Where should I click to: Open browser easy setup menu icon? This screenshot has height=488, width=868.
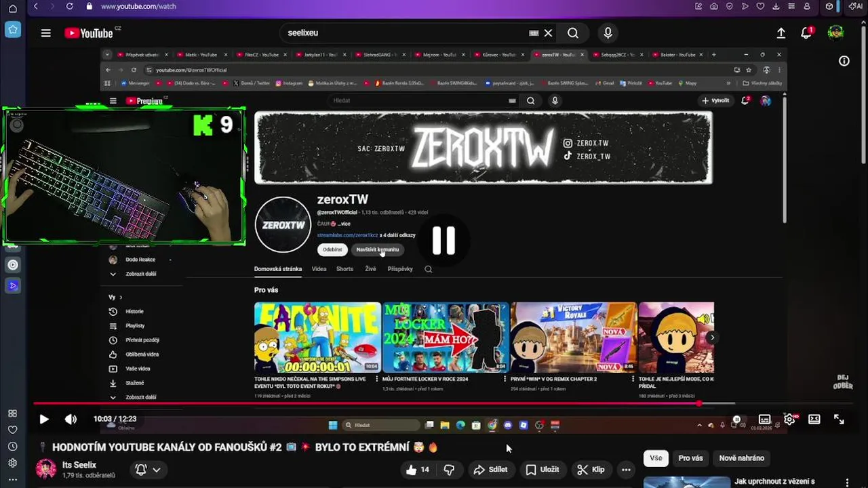point(791,6)
